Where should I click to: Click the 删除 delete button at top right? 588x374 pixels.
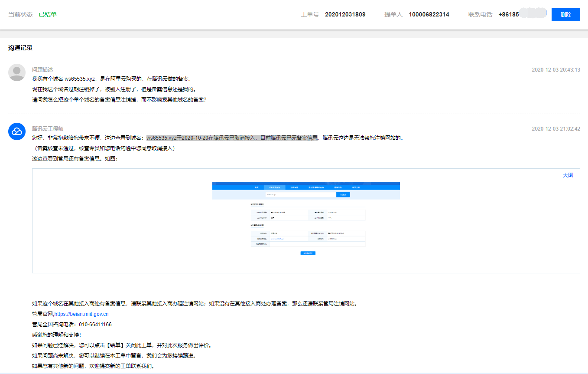pos(565,14)
